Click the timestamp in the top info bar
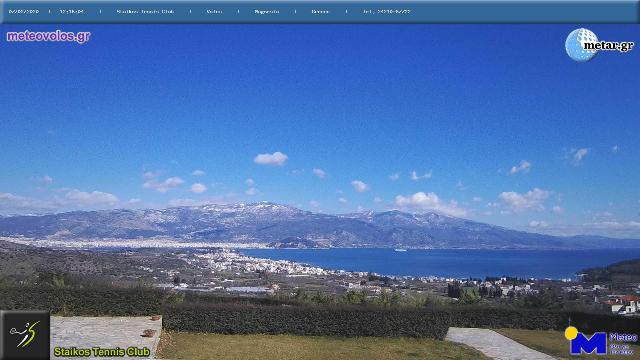Viewport: 640px width, 360px height. click(x=72, y=11)
